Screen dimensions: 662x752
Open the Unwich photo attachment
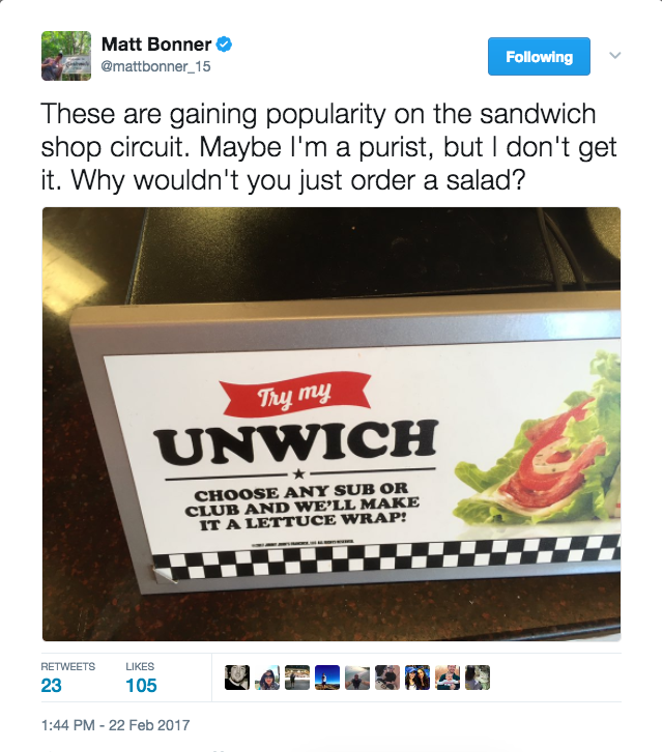click(x=331, y=424)
